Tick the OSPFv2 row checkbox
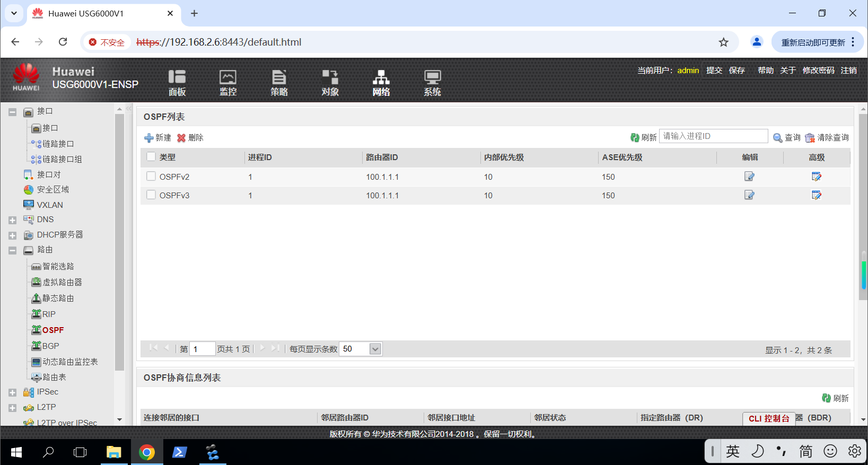This screenshot has height=465, width=868. (x=151, y=177)
